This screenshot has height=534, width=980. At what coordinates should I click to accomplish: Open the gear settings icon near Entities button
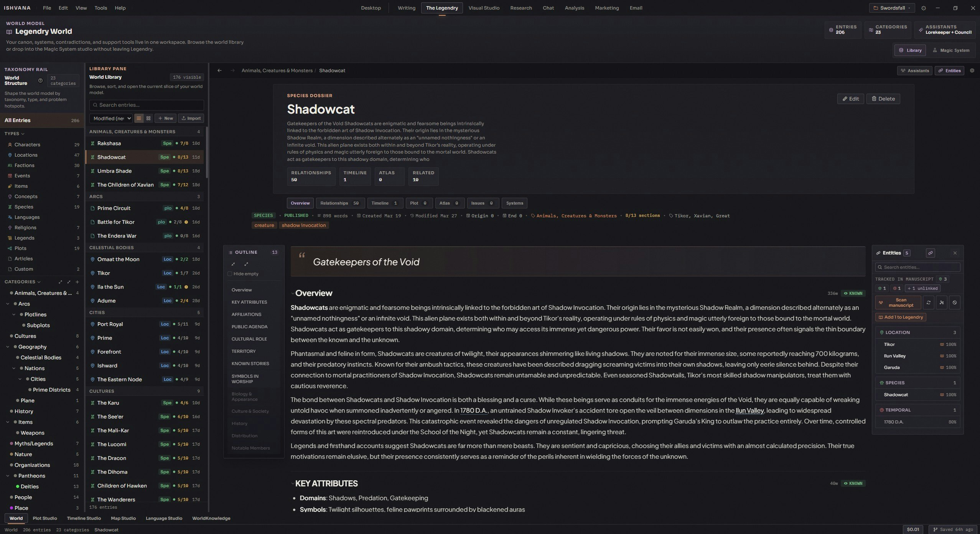click(x=972, y=71)
